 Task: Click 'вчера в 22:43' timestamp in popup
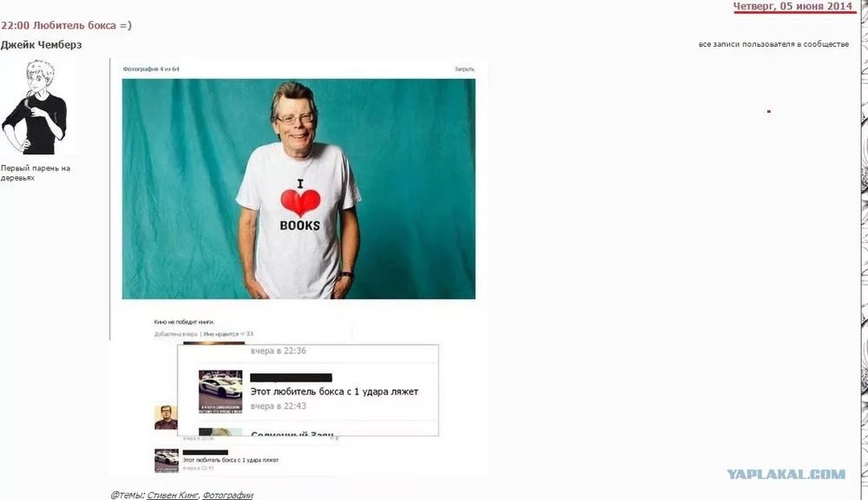(x=278, y=406)
